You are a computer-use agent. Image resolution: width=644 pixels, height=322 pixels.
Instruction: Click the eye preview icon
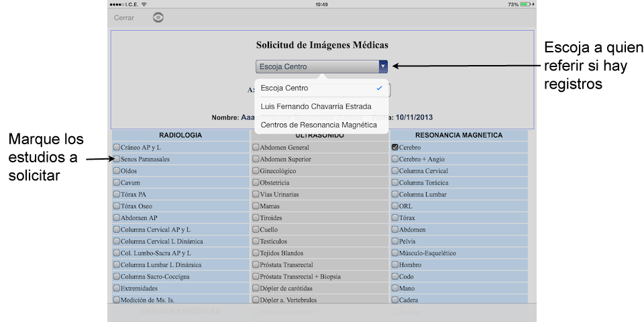tap(158, 17)
